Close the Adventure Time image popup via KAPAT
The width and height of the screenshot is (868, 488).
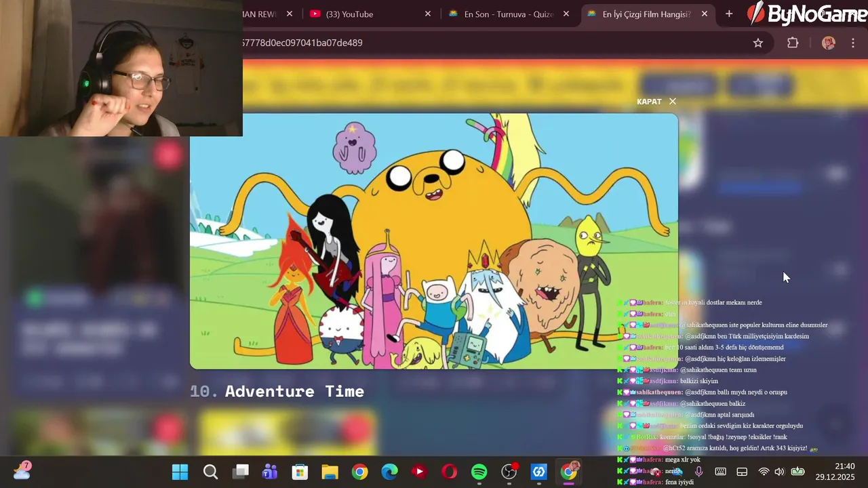[656, 102]
